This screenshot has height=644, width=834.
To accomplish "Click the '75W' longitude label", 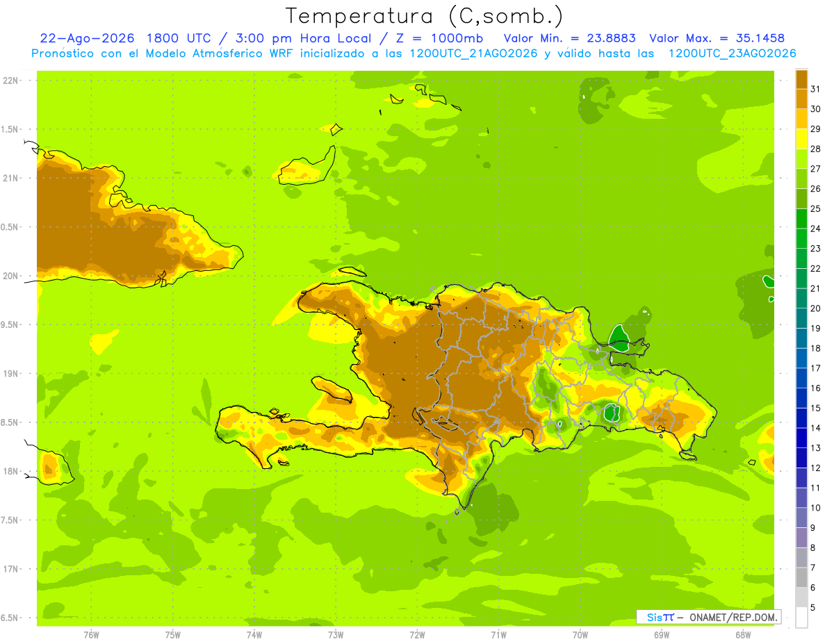I will tap(173, 635).
